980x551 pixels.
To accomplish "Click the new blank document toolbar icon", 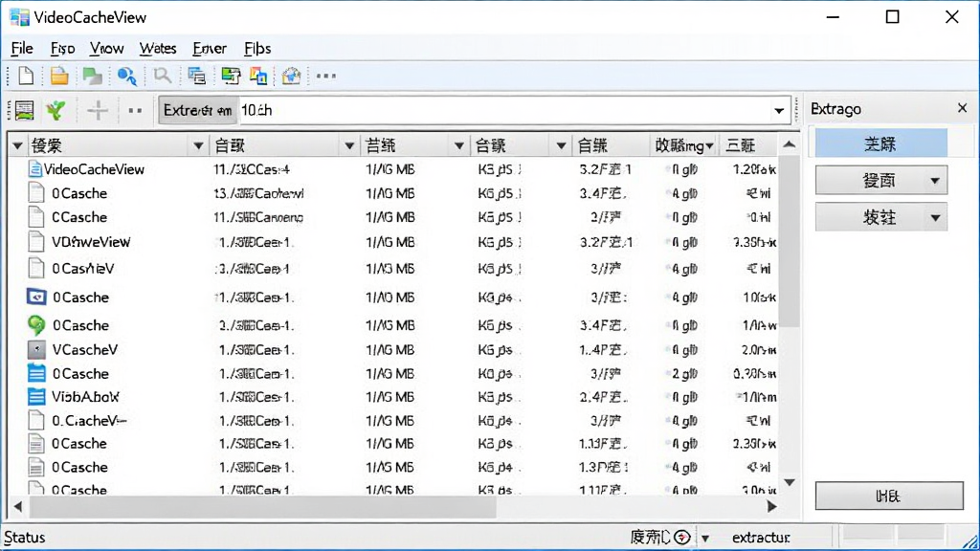I will tap(26, 76).
